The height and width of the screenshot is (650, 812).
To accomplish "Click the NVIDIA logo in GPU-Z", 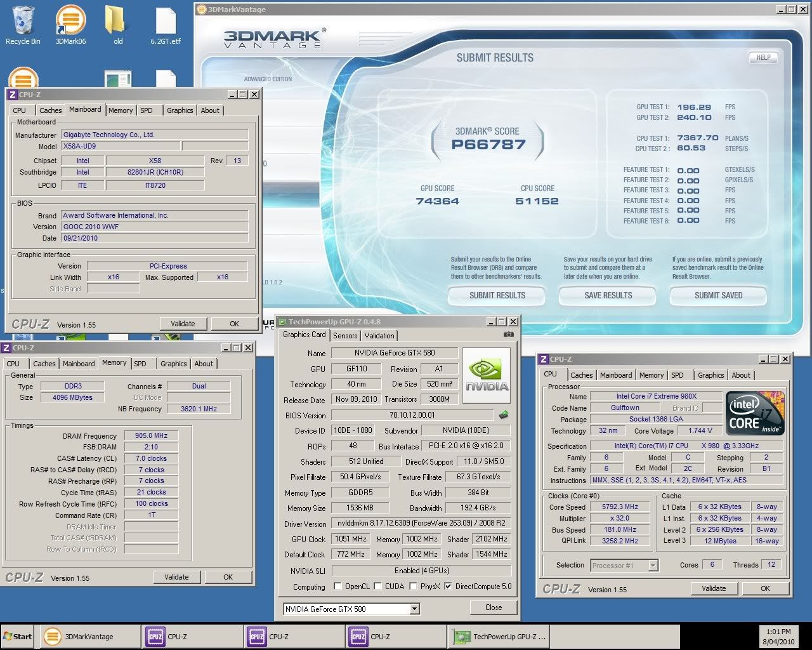I will 487,375.
